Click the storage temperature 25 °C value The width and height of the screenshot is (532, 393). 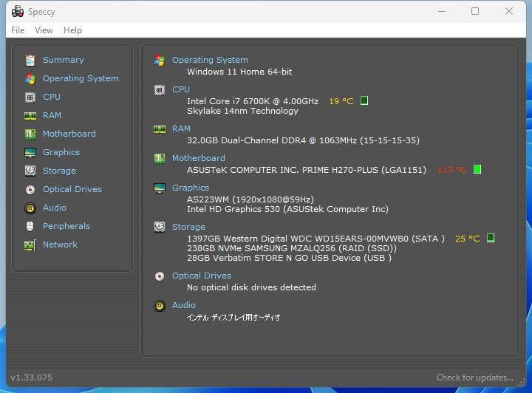pos(468,239)
